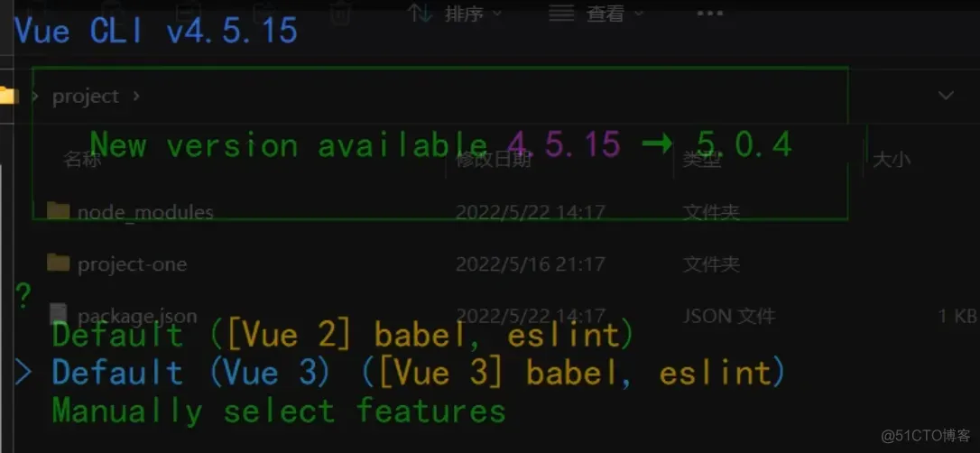The width and height of the screenshot is (980, 453).
Task: Choose Default (Vue 3) preset option
Action: tap(418, 373)
